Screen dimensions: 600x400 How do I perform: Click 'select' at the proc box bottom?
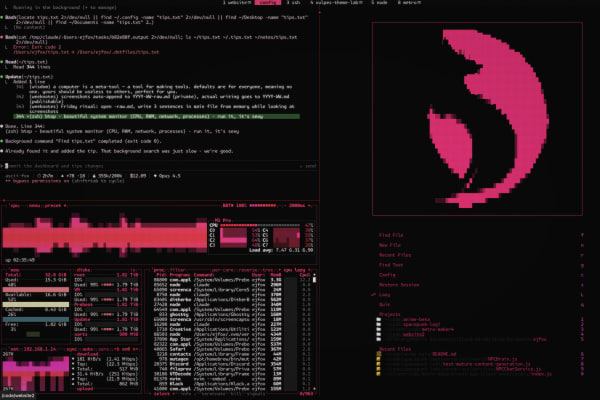[x=162, y=393]
